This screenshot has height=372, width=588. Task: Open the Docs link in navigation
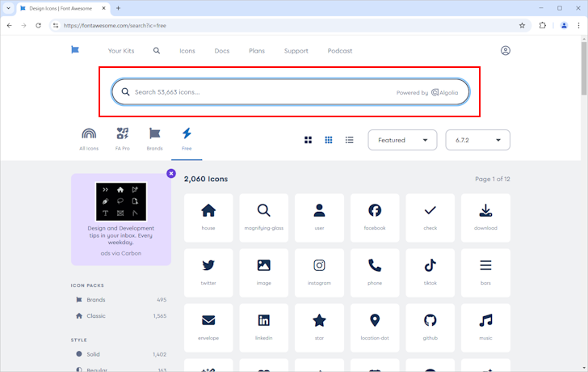coord(221,51)
